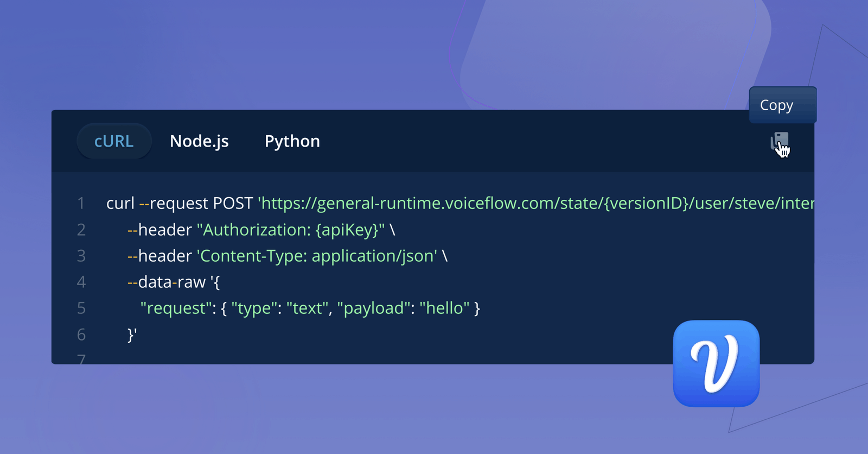Click the "text" type value
Viewport: 868px width, 454px height.
coord(307,308)
